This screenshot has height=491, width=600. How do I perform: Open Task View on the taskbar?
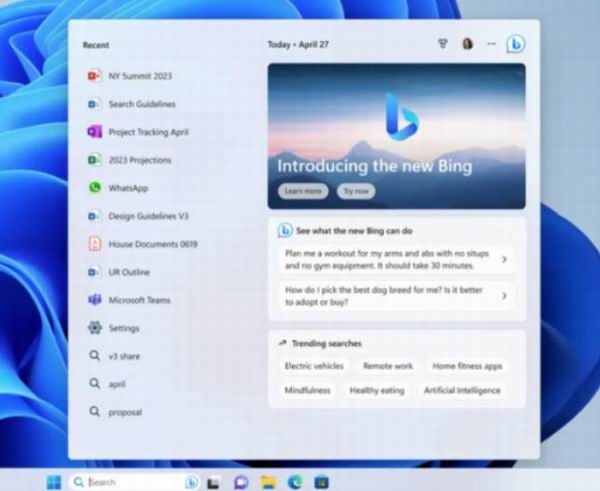(214, 483)
